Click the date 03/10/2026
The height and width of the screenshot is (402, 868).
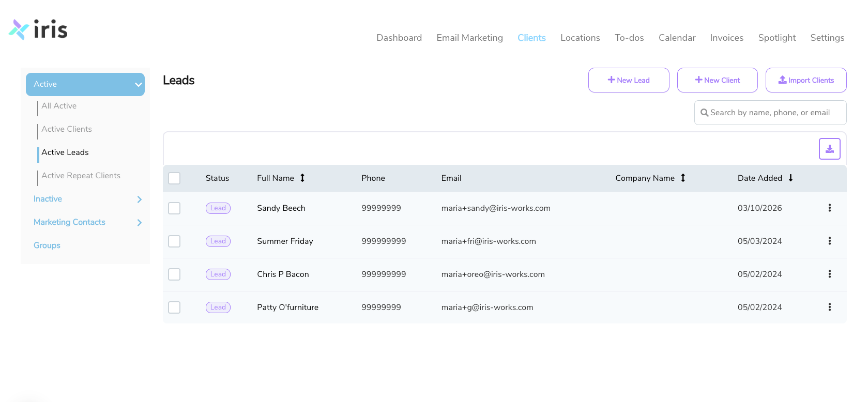(x=759, y=208)
